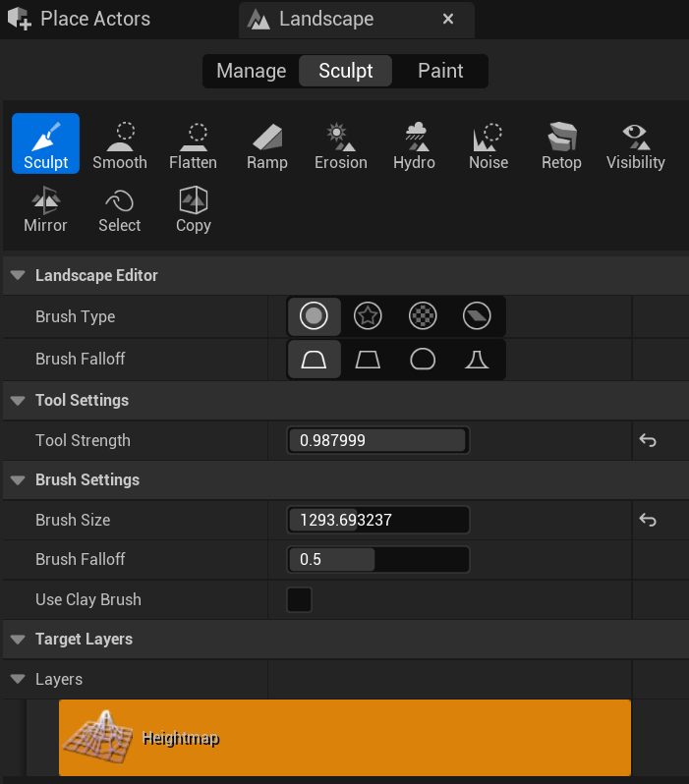
Task: Activate the Mirror tool
Action: [45, 209]
